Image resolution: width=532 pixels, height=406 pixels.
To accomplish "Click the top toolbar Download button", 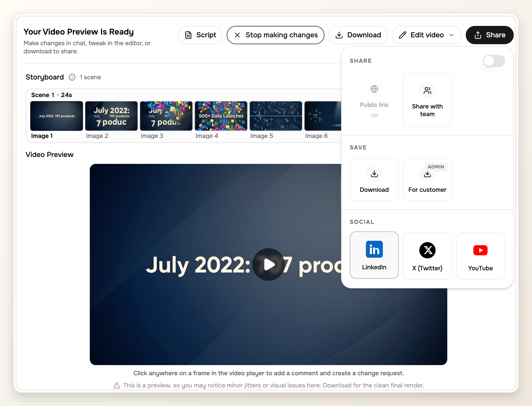I will click(358, 35).
